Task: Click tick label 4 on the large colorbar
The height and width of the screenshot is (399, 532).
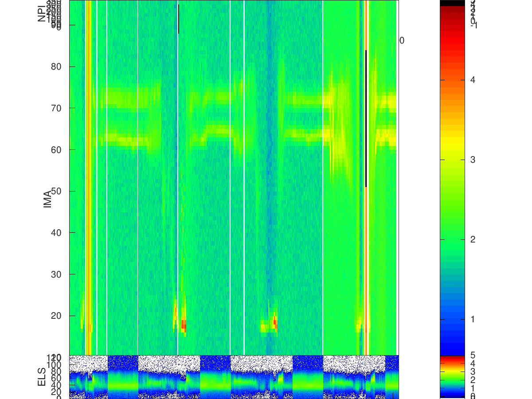Action: 473,80
